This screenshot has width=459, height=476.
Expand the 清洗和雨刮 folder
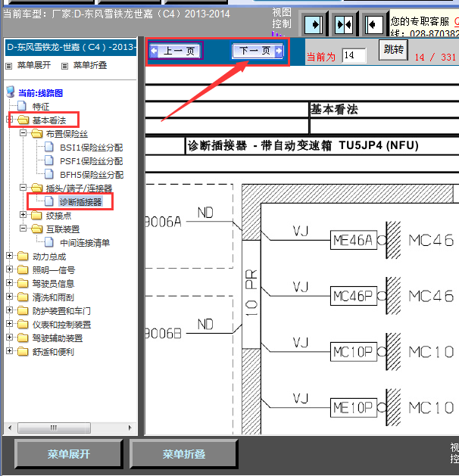coord(9,297)
